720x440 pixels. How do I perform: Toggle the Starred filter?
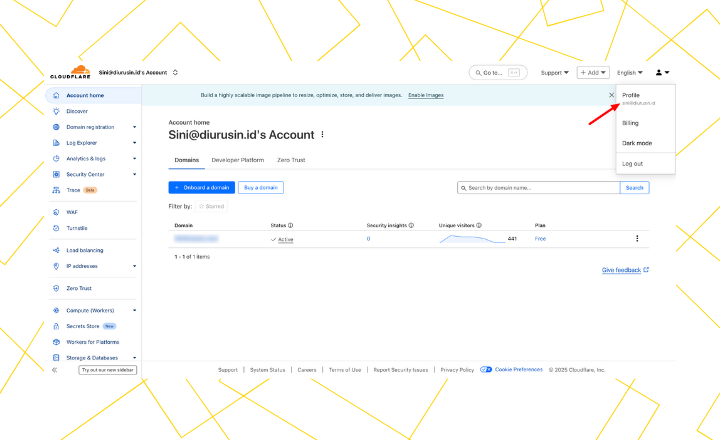pyautogui.click(x=211, y=206)
